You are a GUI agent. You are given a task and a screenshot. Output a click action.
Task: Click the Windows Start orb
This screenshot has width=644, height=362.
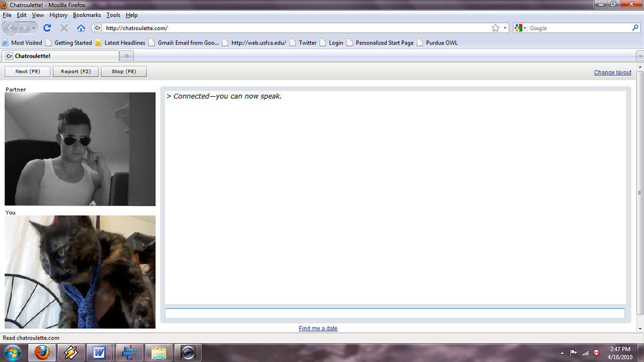(x=13, y=353)
